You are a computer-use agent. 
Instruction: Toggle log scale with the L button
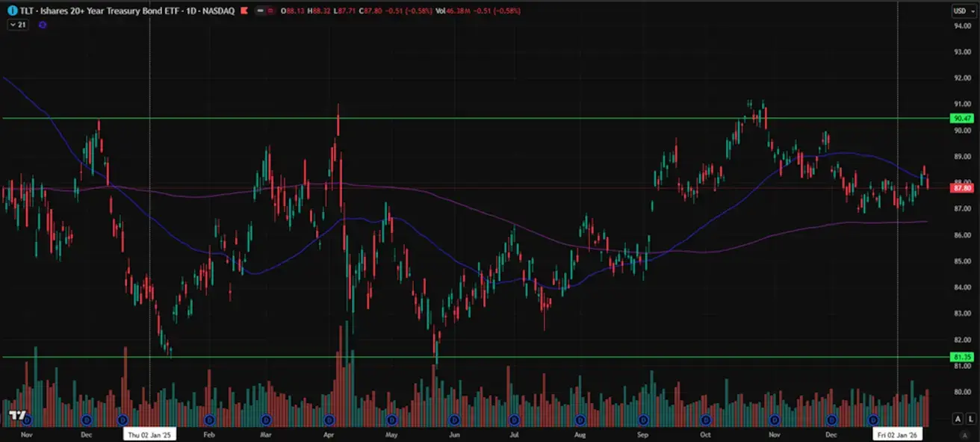point(970,419)
